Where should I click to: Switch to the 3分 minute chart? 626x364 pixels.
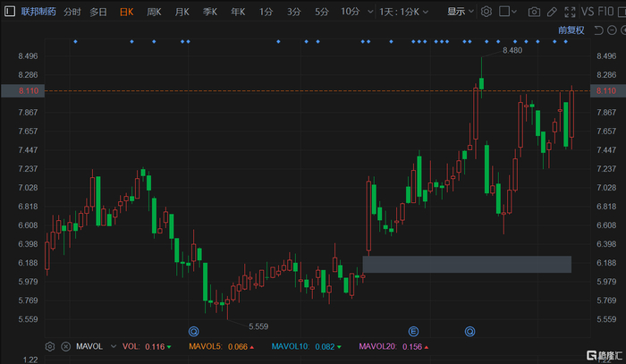[294, 12]
